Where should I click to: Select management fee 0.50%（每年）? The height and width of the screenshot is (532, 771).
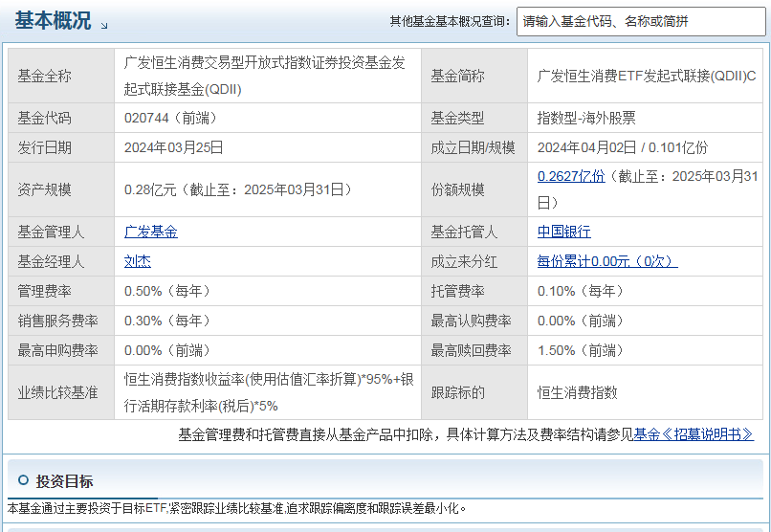pos(168,291)
